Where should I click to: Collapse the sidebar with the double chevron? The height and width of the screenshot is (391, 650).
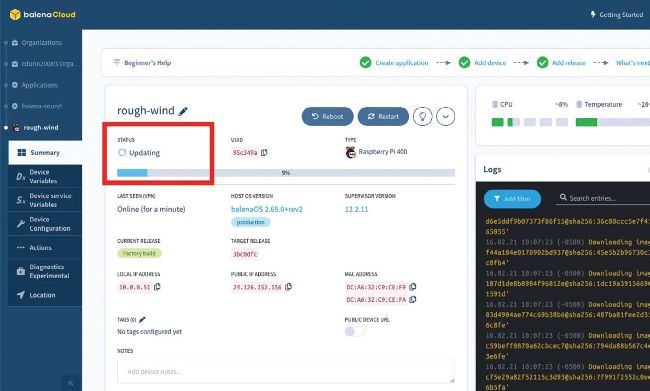point(70,383)
